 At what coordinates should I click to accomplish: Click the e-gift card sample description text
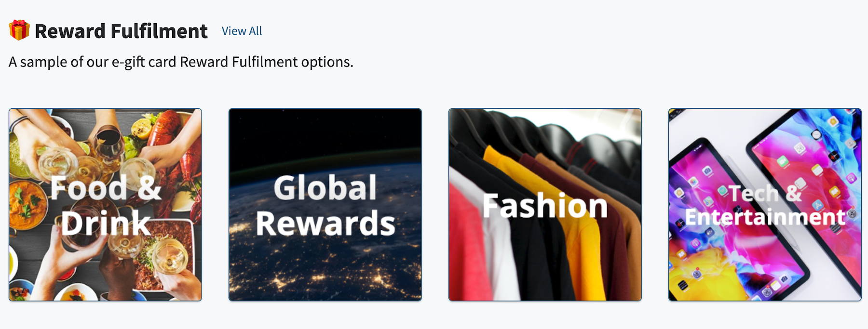tap(181, 62)
